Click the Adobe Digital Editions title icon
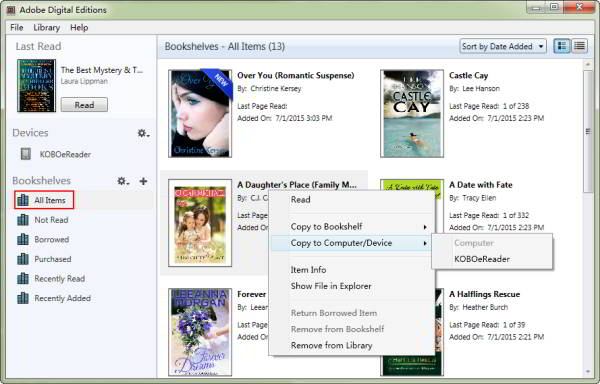The image size is (600, 384). [11, 10]
